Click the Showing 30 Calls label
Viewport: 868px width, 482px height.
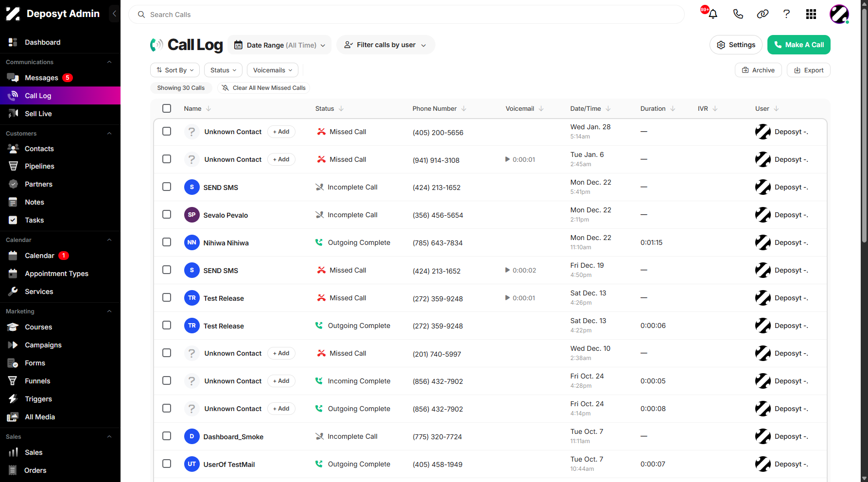(181, 88)
